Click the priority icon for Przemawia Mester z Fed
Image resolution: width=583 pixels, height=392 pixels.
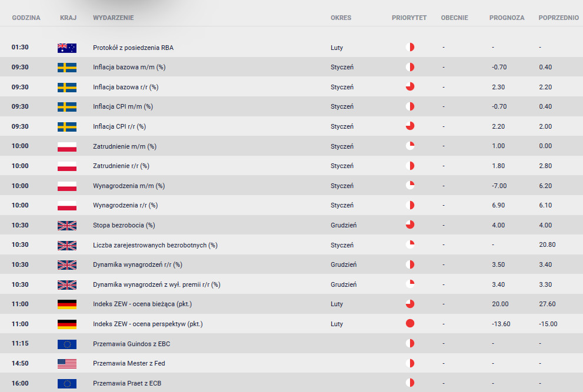tap(409, 363)
